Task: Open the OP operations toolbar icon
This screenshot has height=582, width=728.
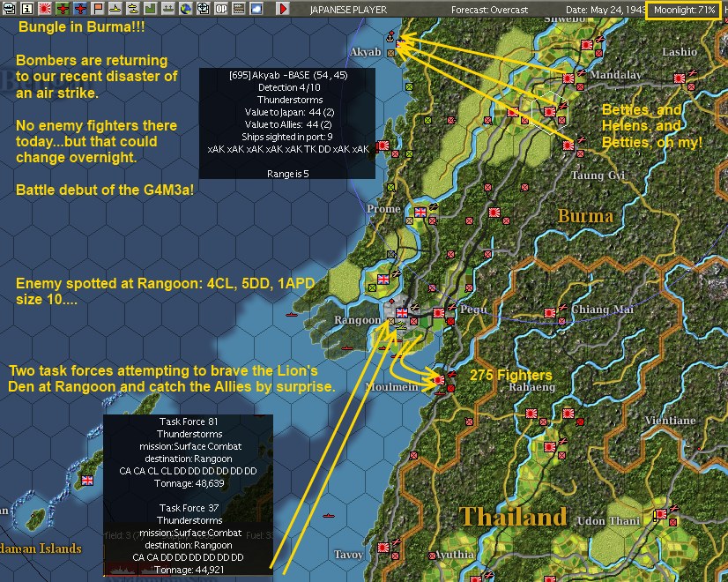Action: [x=220, y=8]
